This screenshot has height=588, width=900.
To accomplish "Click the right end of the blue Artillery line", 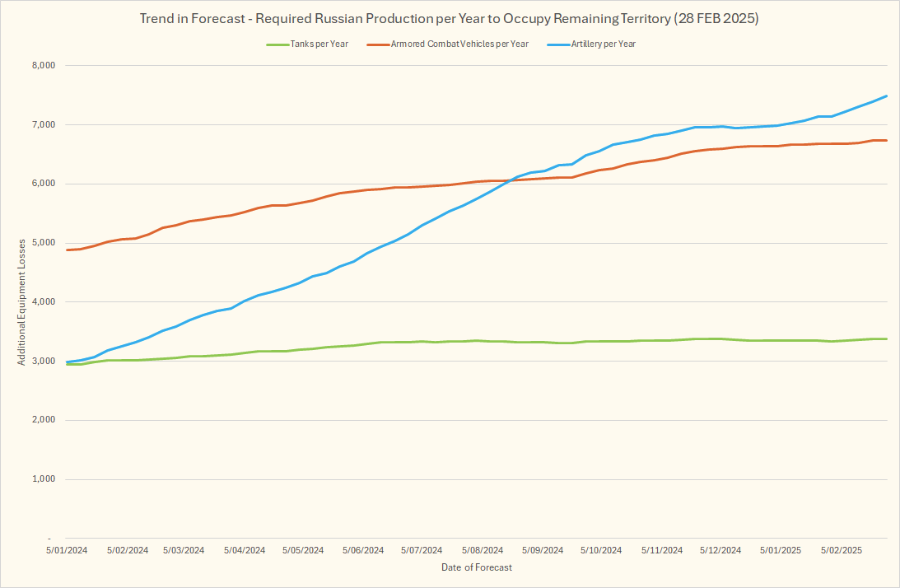I will [886, 96].
